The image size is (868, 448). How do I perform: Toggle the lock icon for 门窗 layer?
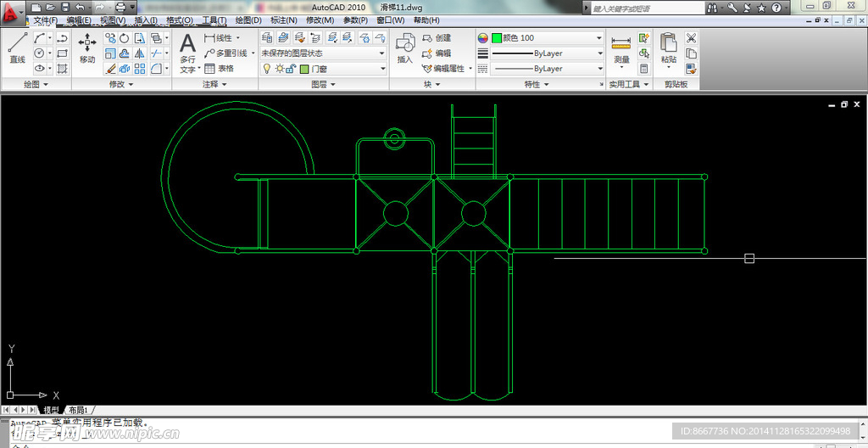[x=292, y=69]
